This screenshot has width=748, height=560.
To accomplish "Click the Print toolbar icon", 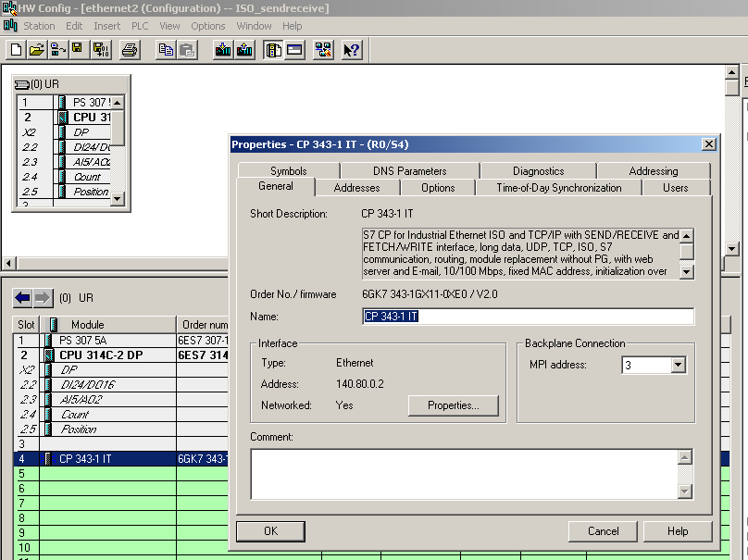I will tap(131, 50).
